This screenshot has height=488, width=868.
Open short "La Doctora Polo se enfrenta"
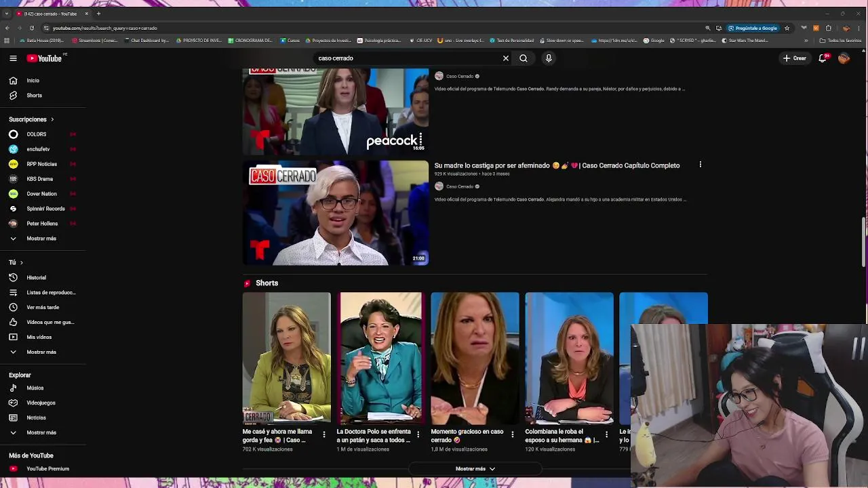(380, 358)
